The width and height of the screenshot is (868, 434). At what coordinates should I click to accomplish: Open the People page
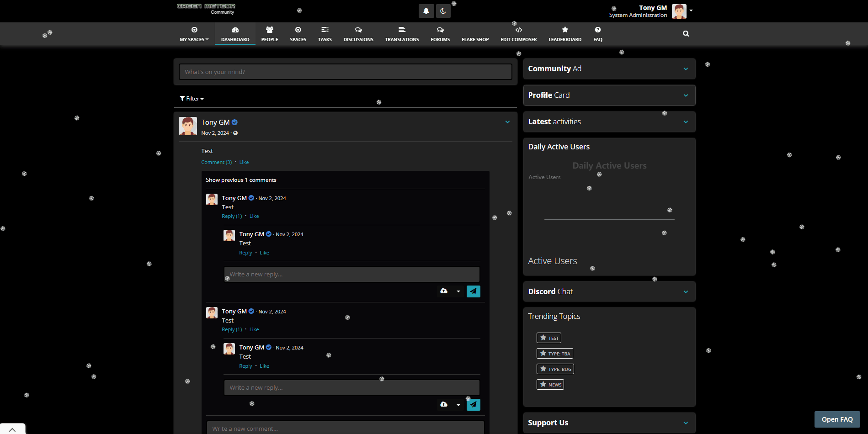(x=270, y=34)
